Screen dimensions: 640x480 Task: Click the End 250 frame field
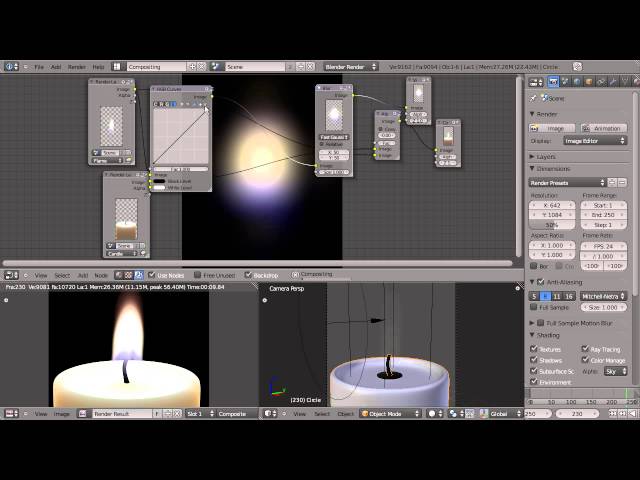point(603,215)
